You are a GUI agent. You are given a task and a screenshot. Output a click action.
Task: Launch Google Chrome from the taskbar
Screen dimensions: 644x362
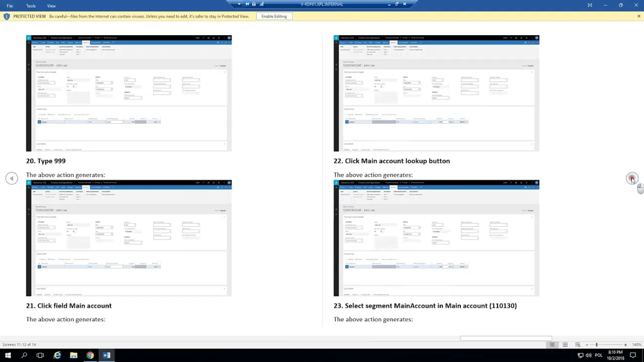(x=90, y=356)
